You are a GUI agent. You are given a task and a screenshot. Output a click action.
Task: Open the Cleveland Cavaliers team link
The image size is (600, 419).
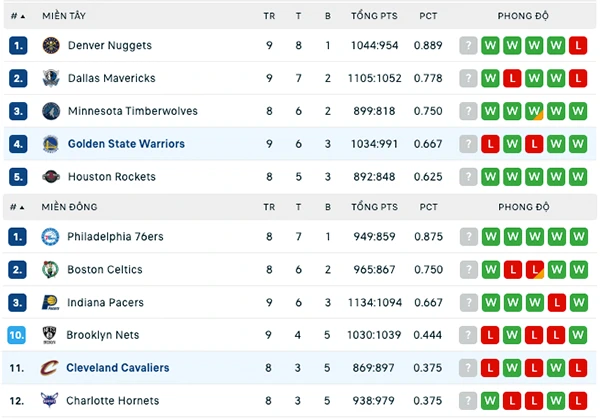[x=117, y=368]
